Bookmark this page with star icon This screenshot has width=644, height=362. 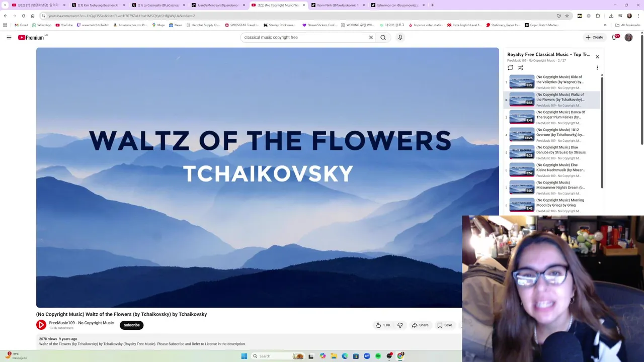567,16
